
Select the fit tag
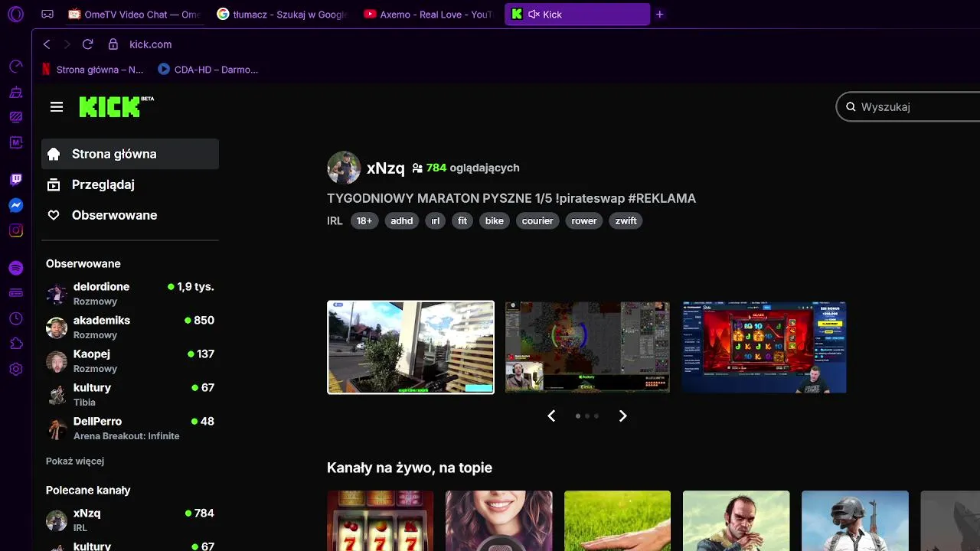pyautogui.click(x=462, y=220)
